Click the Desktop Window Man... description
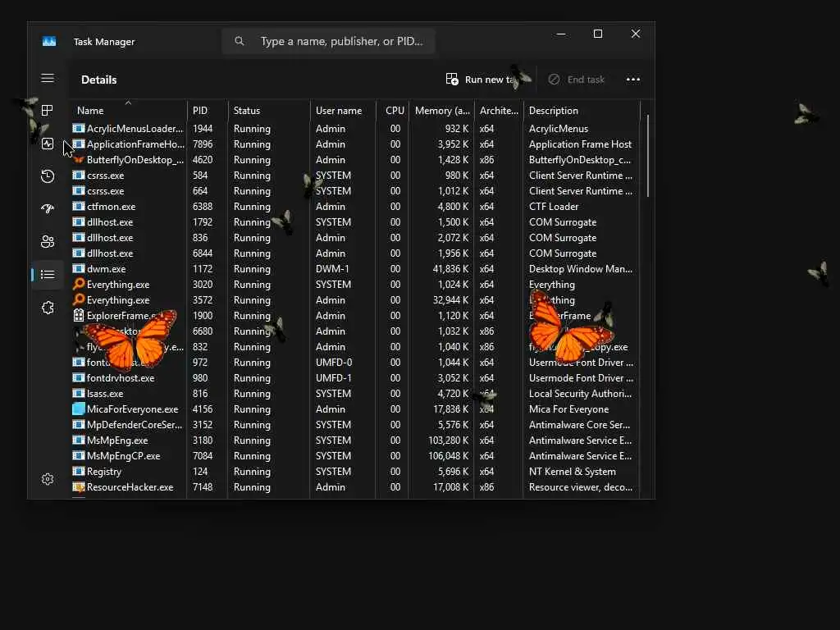The image size is (840, 630). (581, 269)
